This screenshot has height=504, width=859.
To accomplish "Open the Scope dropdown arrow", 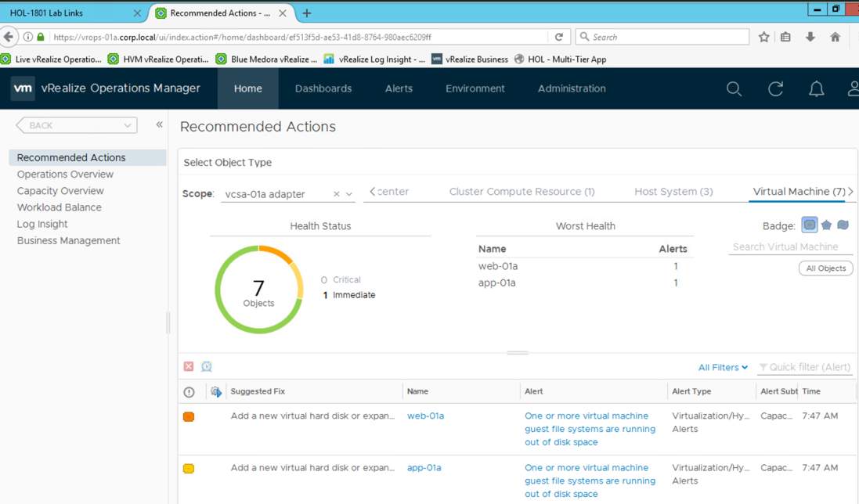I will (349, 194).
